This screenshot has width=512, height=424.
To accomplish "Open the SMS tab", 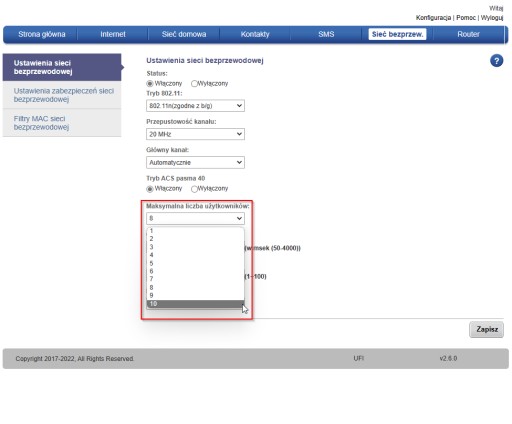I will pyautogui.click(x=326, y=34).
